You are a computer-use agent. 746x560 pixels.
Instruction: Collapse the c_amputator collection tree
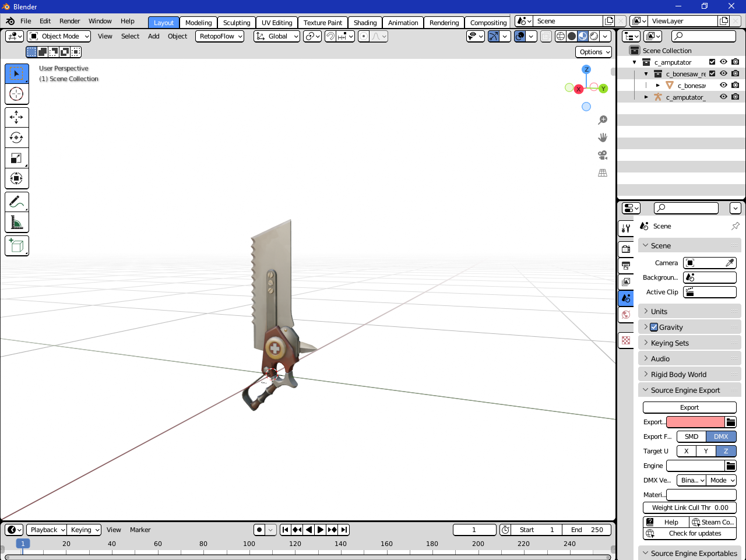635,62
